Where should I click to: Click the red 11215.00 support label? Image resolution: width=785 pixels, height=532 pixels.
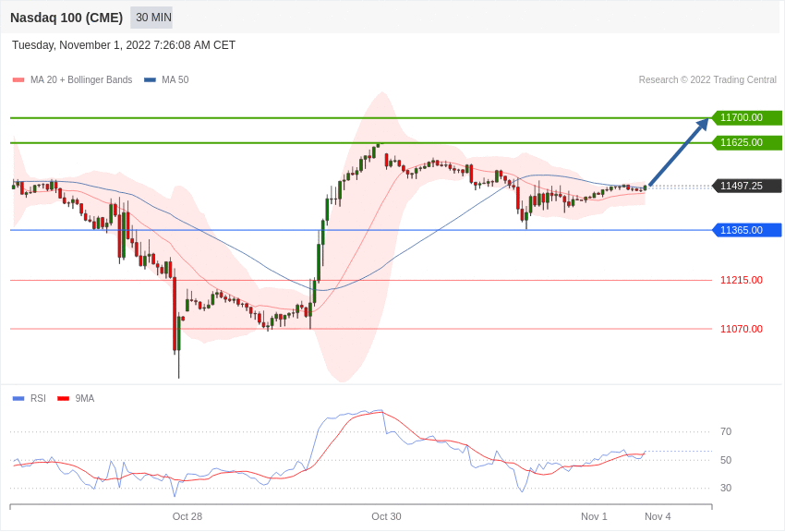742,280
